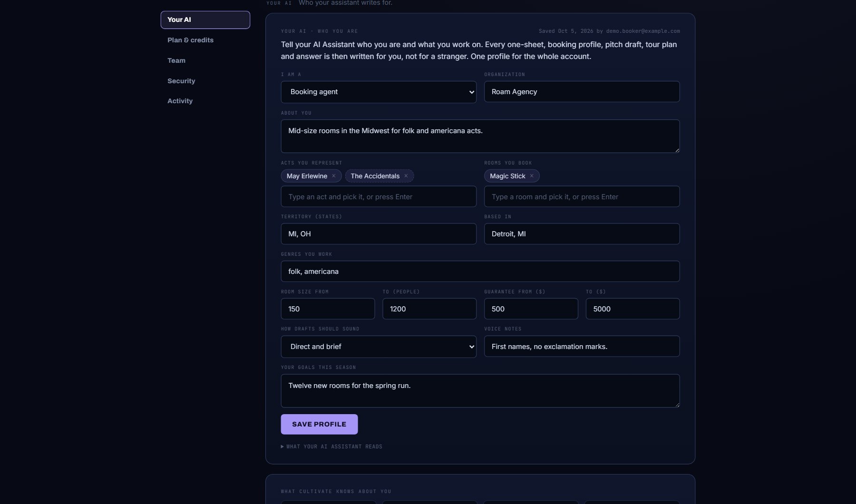Click the Room Size From field 150
Viewport: 856px width, 504px height.
[328, 309]
